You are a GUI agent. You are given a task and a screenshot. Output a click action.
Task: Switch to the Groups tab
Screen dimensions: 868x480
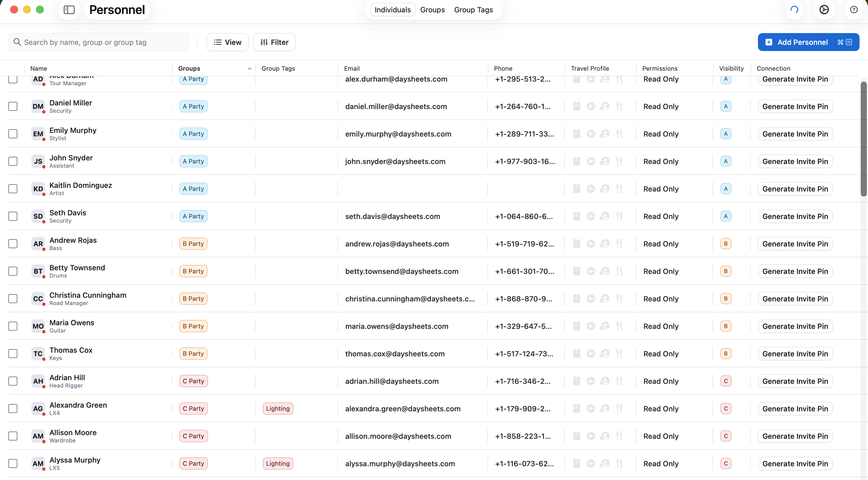click(432, 10)
